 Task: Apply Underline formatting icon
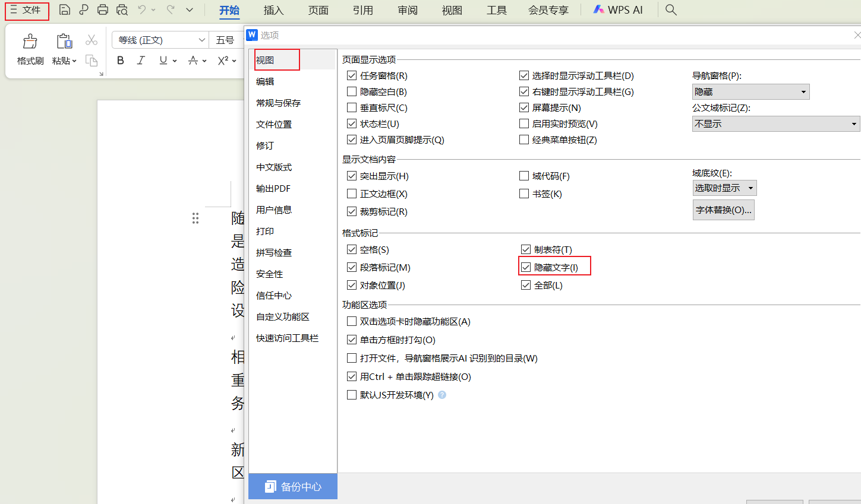click(163, 61)
